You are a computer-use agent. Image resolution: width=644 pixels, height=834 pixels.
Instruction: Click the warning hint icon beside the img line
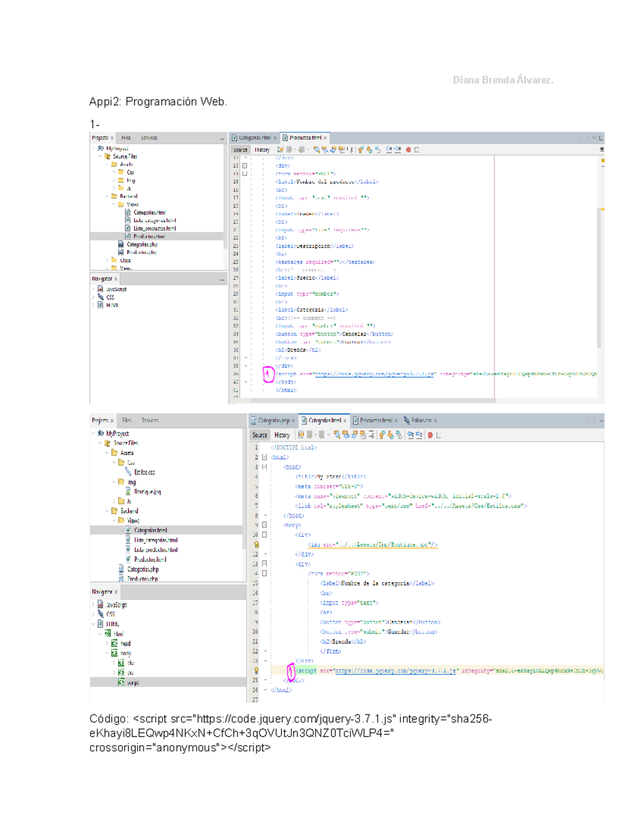click(257, 545)
